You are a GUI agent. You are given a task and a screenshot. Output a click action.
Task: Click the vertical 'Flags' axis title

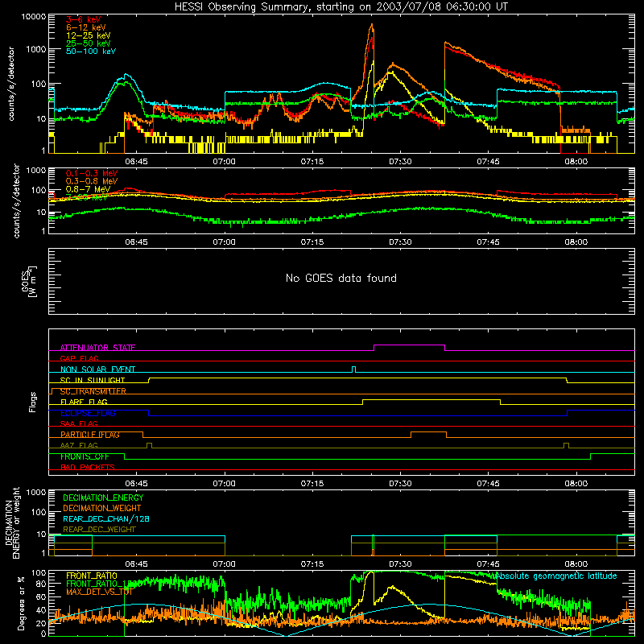pyautogui.click(x=32, y=402)
